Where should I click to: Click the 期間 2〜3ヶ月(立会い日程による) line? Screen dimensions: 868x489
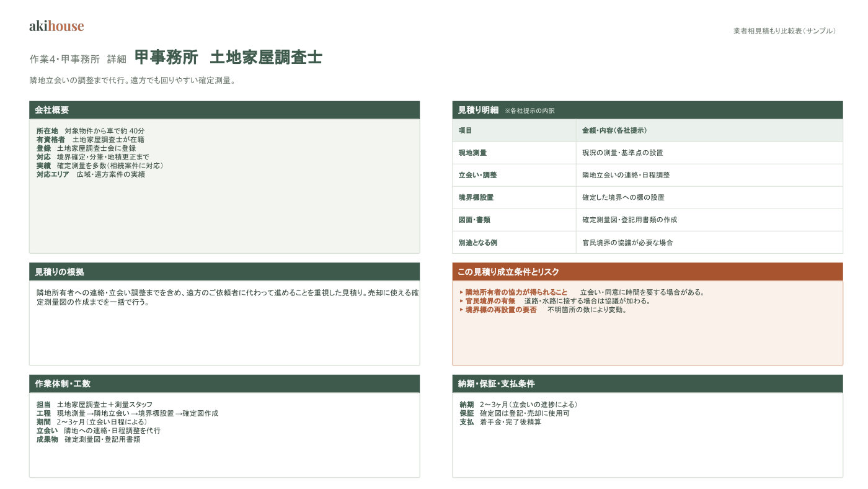(x=92, y=422)
